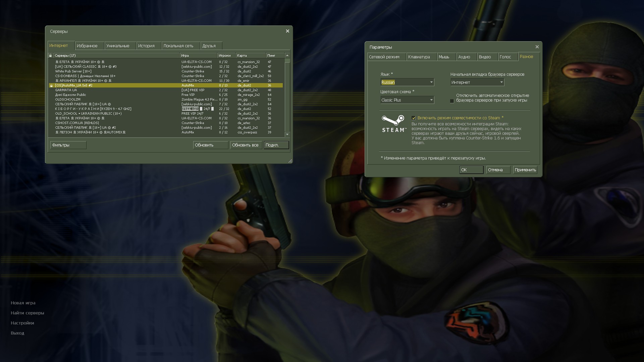
Task: Click the Обновить все button
Action: pyautogui.click(x=246, y=145)
